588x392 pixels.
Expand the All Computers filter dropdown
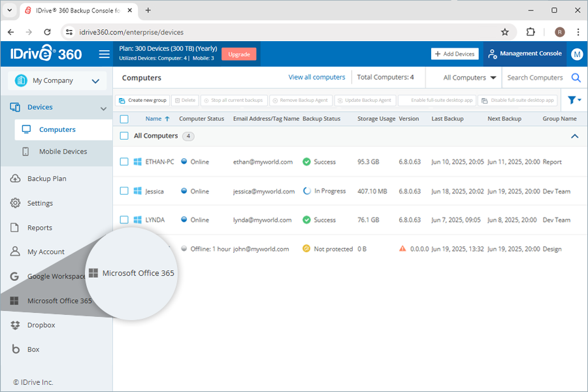tap(469, 78)
